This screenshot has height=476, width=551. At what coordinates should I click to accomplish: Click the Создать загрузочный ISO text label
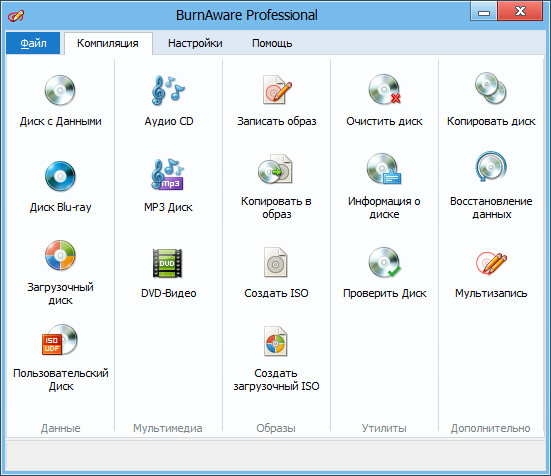(276, 379)
